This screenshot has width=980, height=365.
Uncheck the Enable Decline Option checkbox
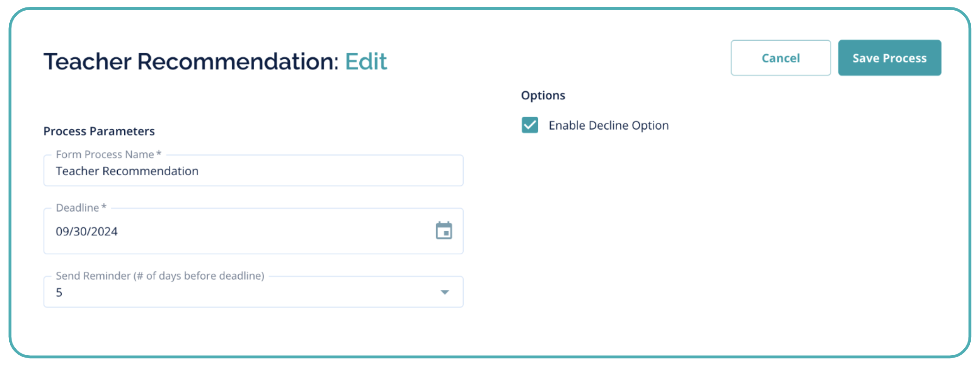click(x=530, y=125)
